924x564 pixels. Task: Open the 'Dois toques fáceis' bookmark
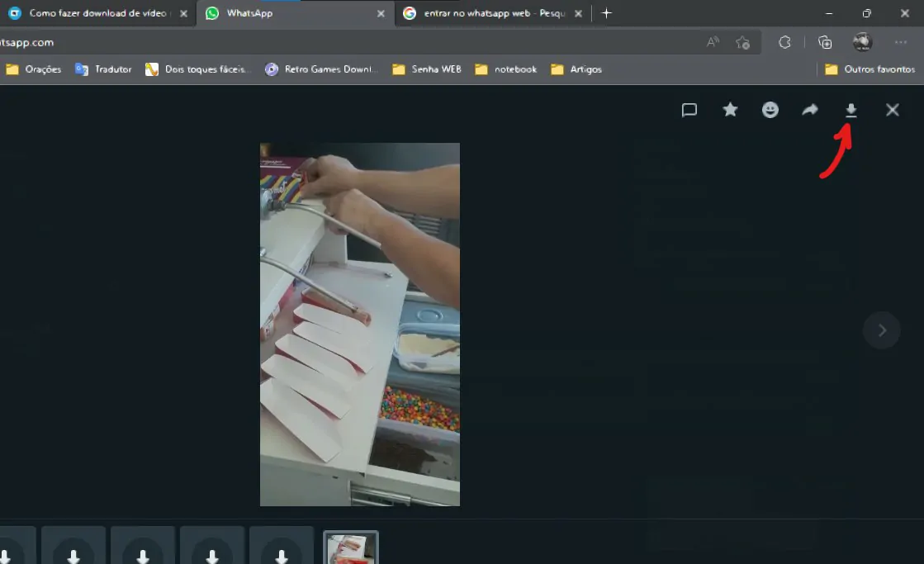tap(198, 69)
